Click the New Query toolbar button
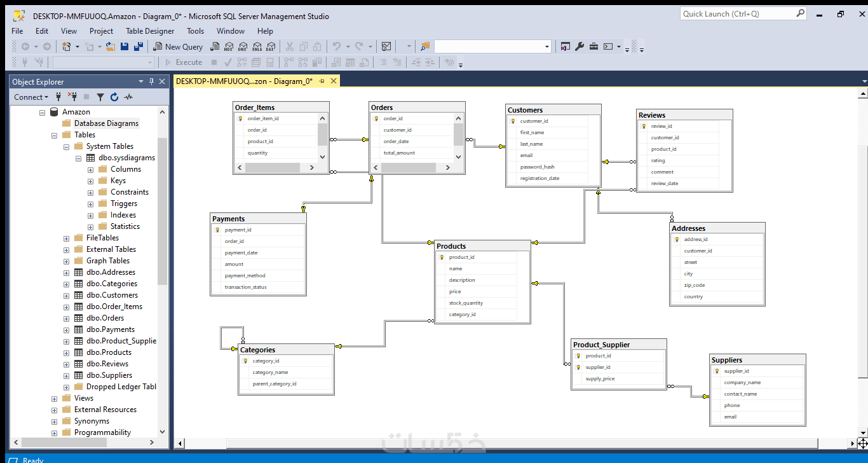This screenshot has width=868, height=463. (178, 46)
